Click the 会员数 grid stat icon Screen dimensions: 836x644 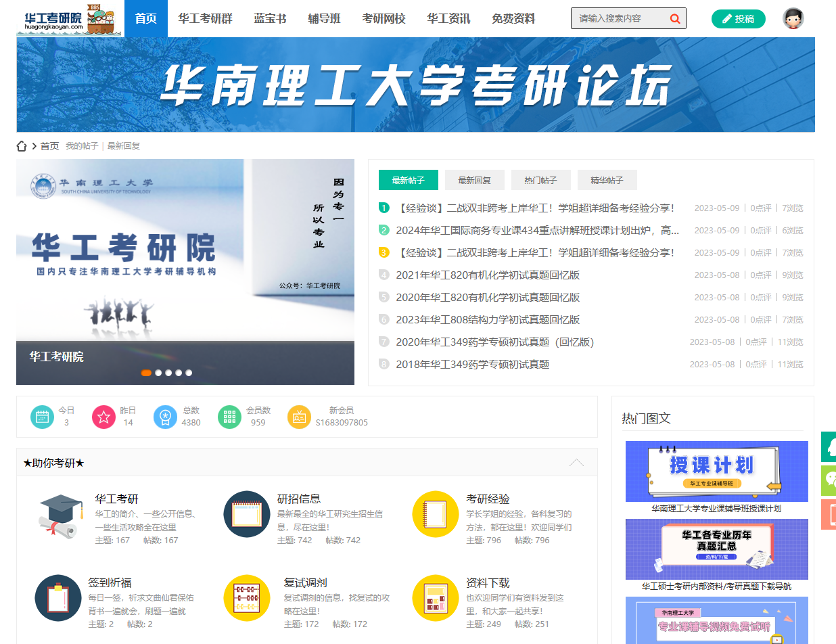click(x=229, y=417)
